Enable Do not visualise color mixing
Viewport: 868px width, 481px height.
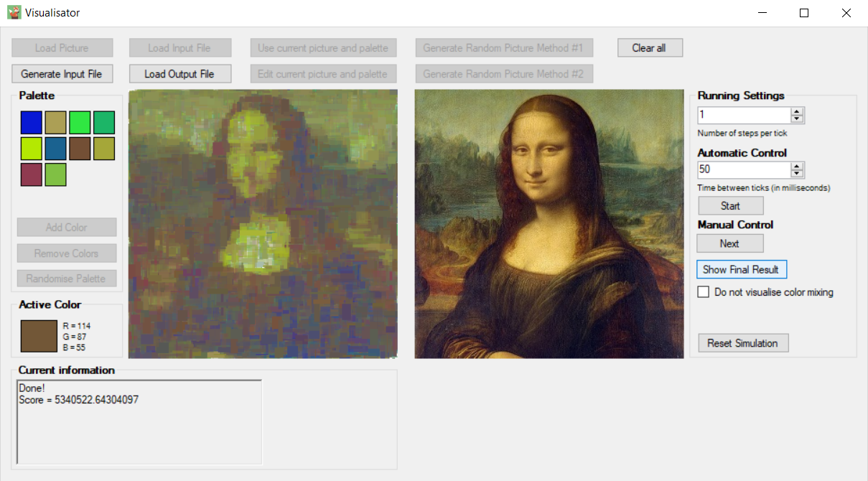click(x=704, y=292)
